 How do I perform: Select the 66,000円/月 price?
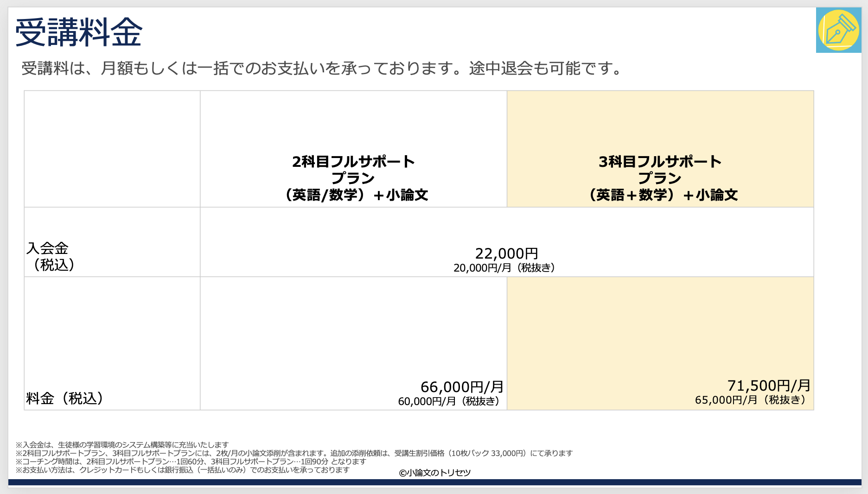click(462, 387)
